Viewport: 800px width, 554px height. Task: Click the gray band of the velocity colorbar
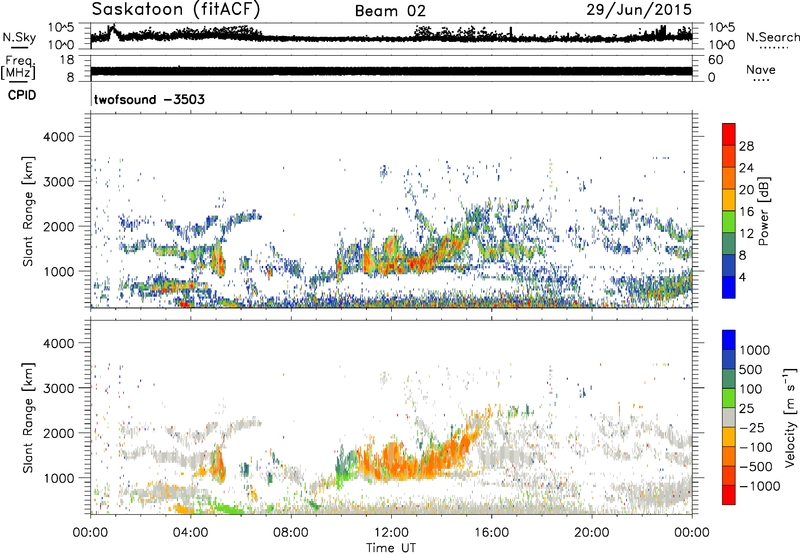coord(729,417)
